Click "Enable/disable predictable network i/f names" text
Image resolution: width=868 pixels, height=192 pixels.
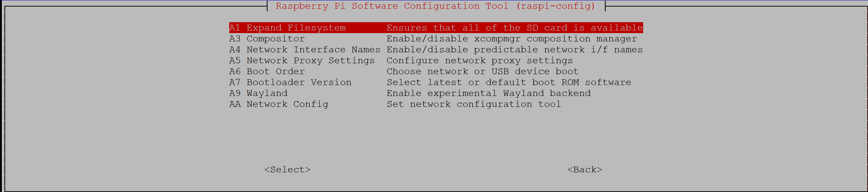[x=515, y=50]
